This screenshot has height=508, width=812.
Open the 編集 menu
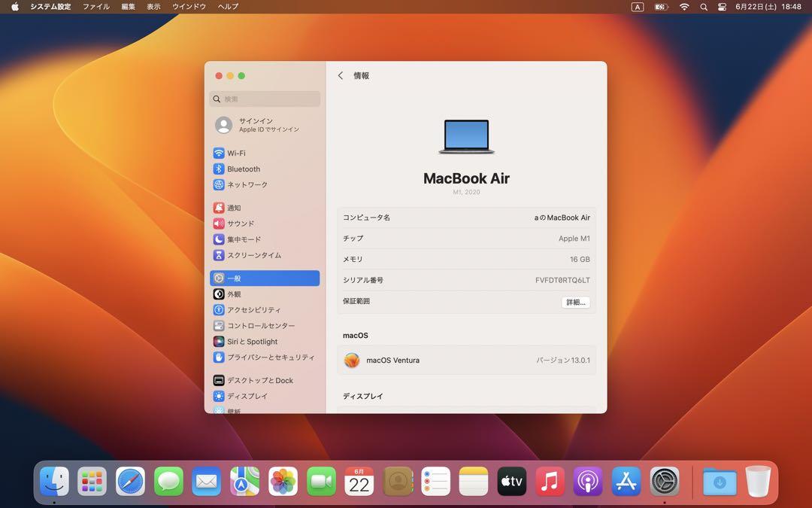(x=128, y=7)
